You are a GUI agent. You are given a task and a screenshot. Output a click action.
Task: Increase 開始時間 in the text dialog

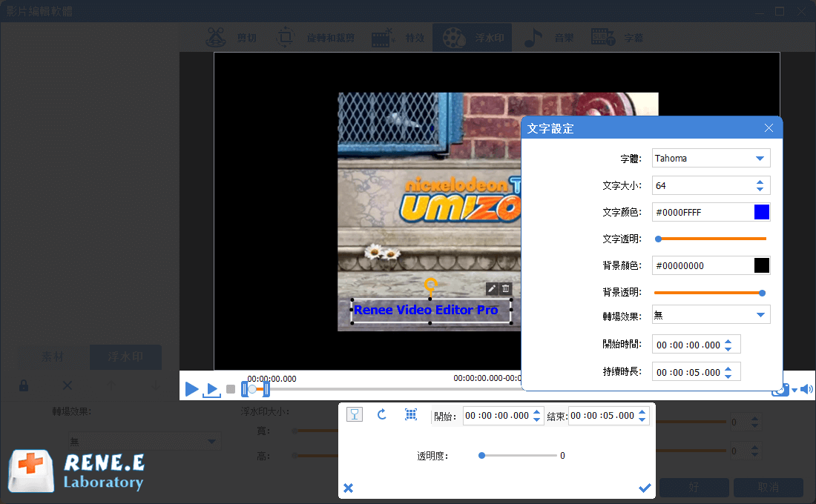pos(728,341)
